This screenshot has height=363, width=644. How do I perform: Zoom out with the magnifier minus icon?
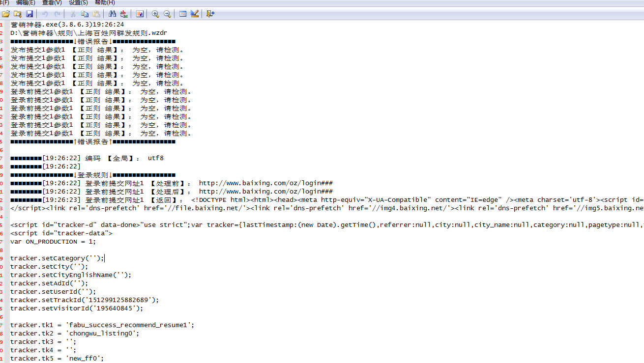point(167,14)
